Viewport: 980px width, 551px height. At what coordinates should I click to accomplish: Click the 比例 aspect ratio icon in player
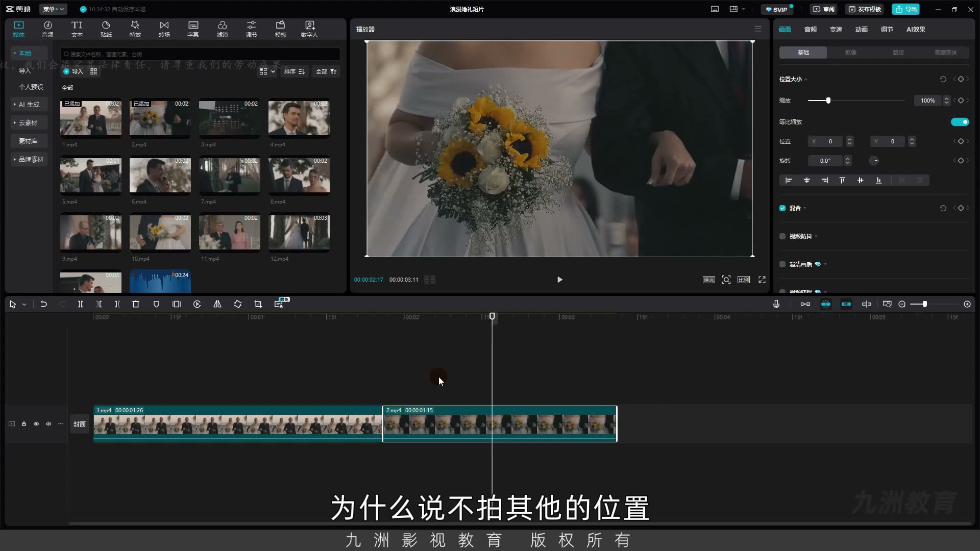click(744, 280)
